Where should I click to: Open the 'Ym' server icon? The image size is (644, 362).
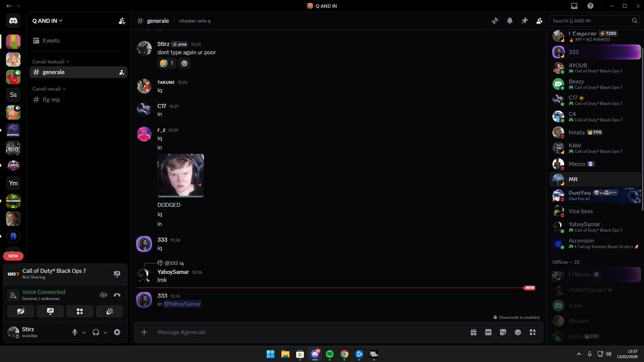(x=13, y=183)
